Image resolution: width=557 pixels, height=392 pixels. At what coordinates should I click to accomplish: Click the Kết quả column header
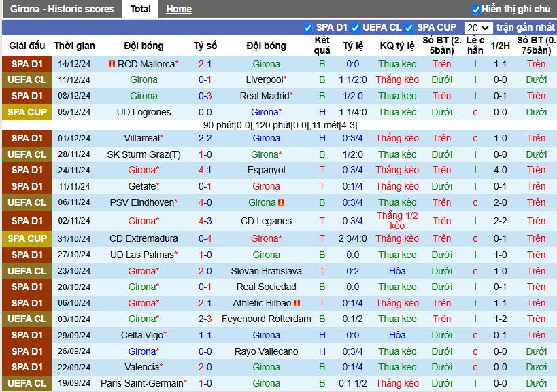[322, 46]
